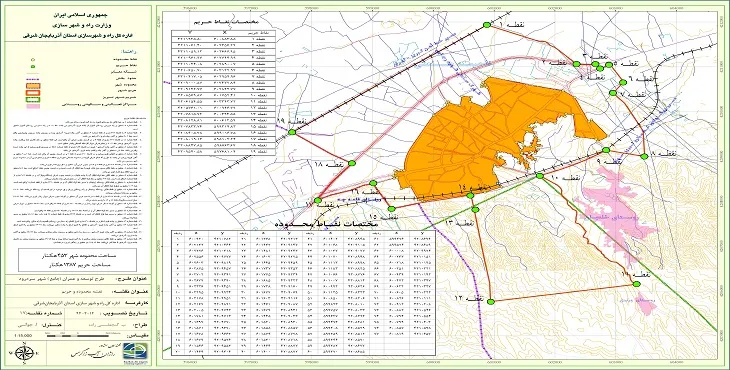This screenshot has width=730, height=370.
Task: Click the green marker for نقطه ۱۷
Action: point(318,201)
